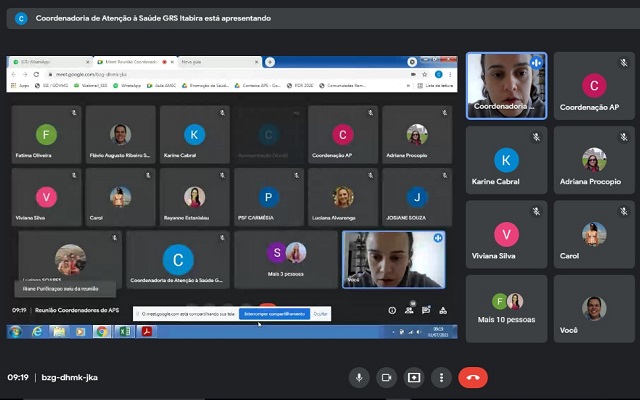The height and width of the screenshot is (400, 640).
Task: Select Fatima Oliveira tile in shared screen
Action: point(47,135)
